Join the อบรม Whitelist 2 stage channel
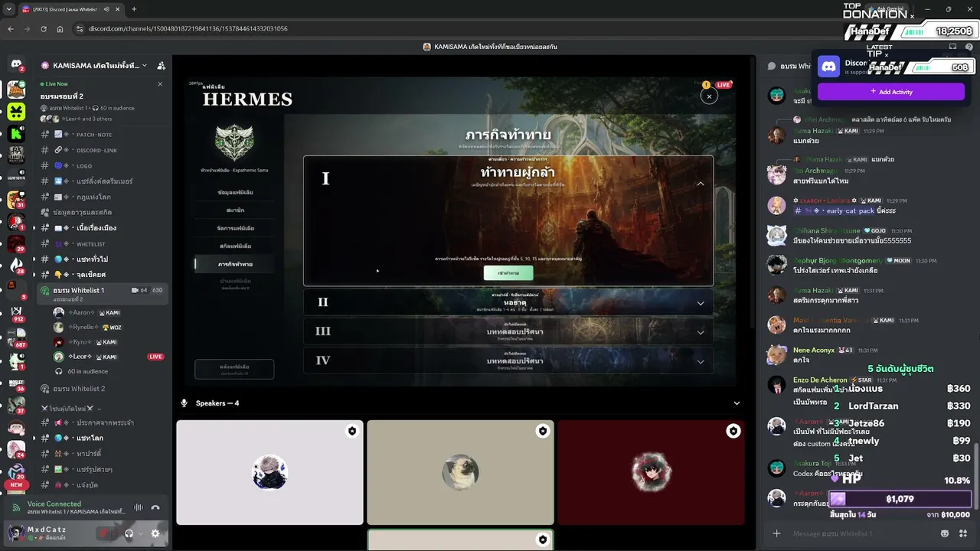The width and height of the screenshot is (980, 551). pyautogui.click(x=103, y=389)
